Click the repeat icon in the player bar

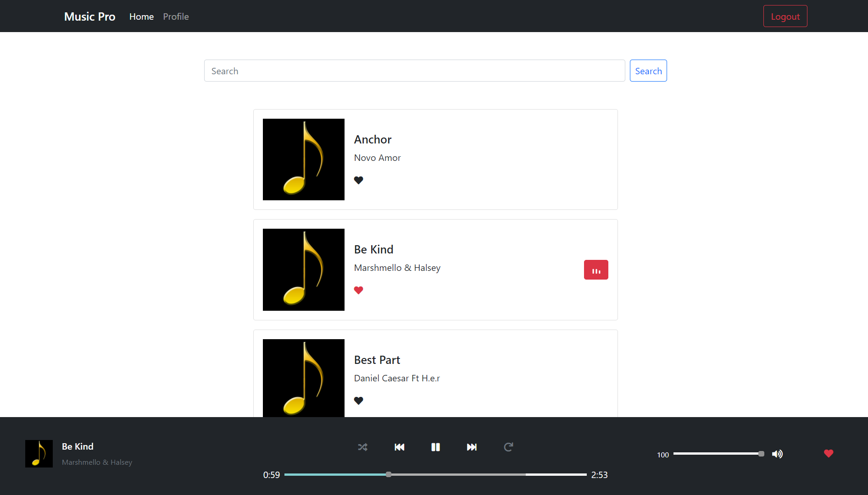pos(508,447)
